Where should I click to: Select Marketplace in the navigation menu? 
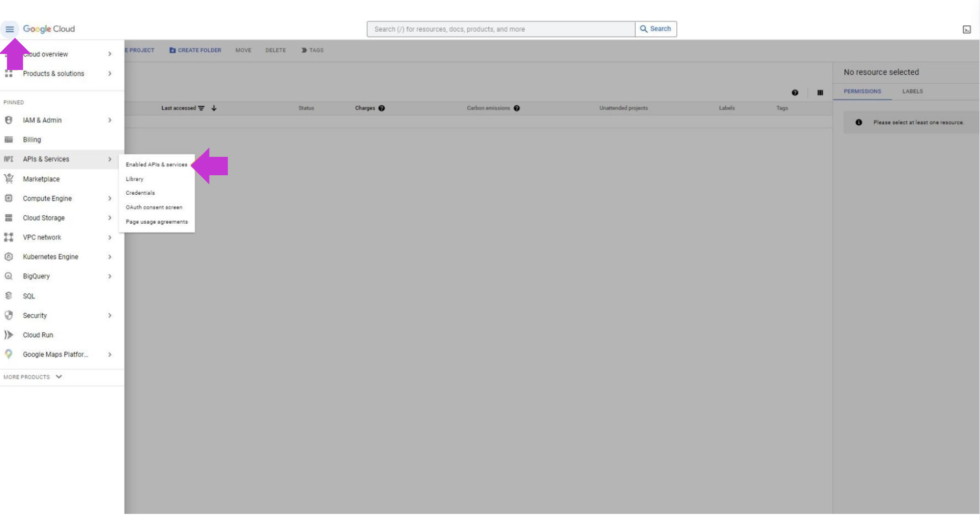tap(41, 179)
